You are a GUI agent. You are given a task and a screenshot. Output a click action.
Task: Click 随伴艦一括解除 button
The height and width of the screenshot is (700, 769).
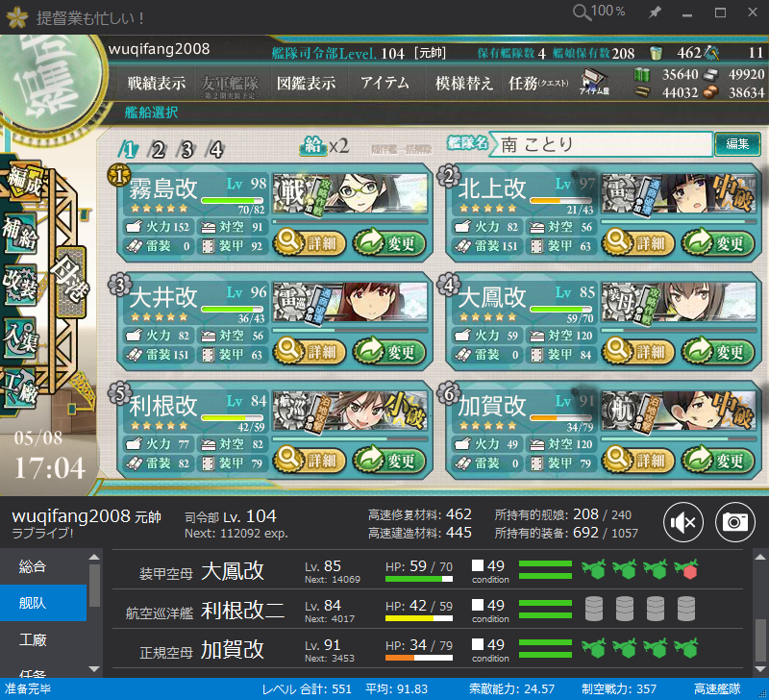pos(402,149)
